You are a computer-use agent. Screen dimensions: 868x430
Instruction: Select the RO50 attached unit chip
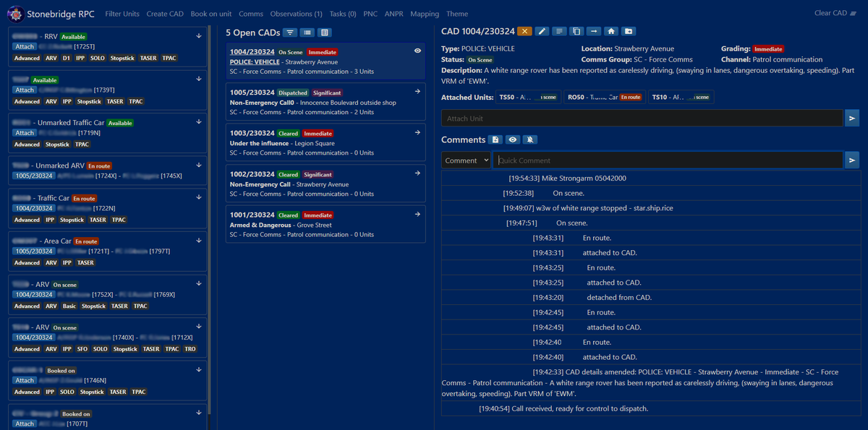coord(604,97)
